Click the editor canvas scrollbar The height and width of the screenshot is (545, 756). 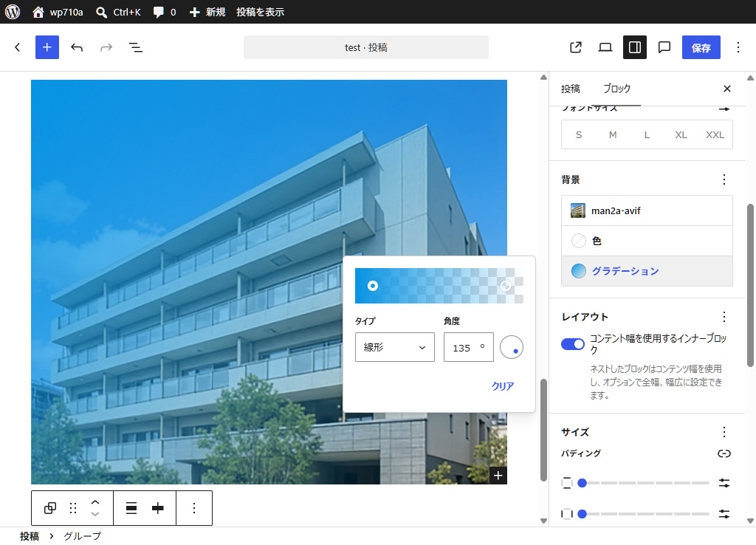click(x=544, y=430)
